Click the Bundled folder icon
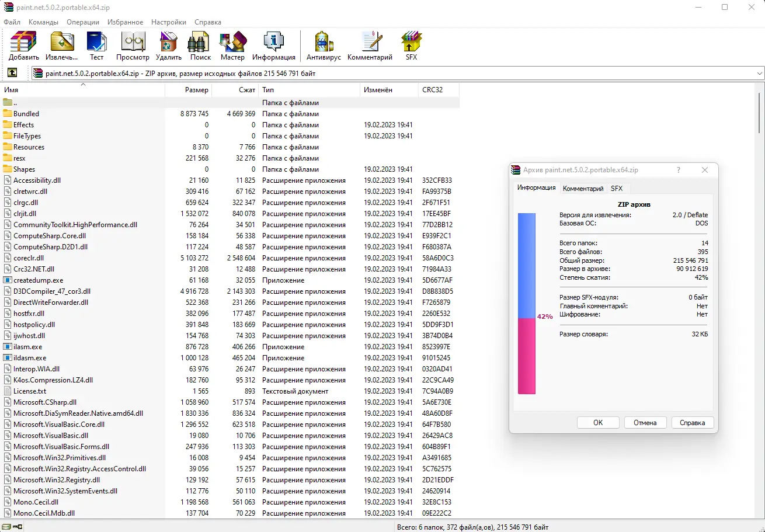Screen dimensions: 765x532 point(8,113)
